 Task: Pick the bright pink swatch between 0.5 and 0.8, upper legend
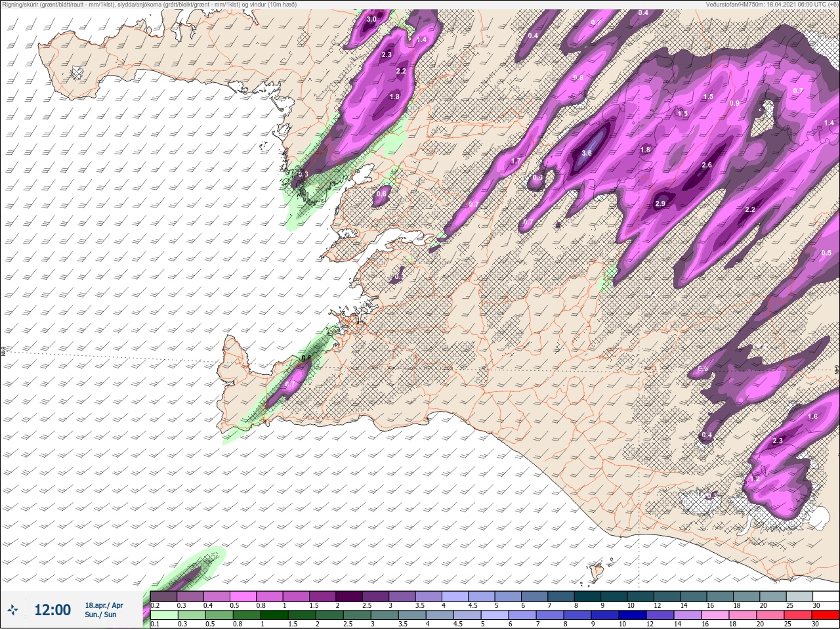tap(244, 596)
